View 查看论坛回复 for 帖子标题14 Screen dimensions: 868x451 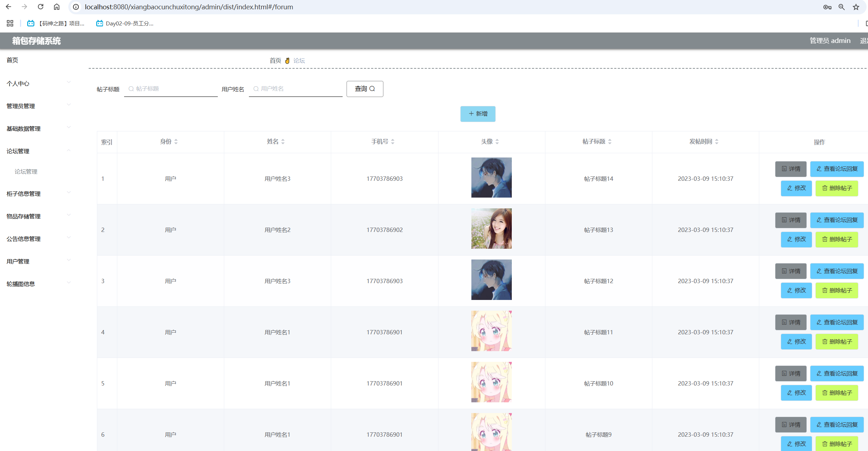tap(837, 169)
